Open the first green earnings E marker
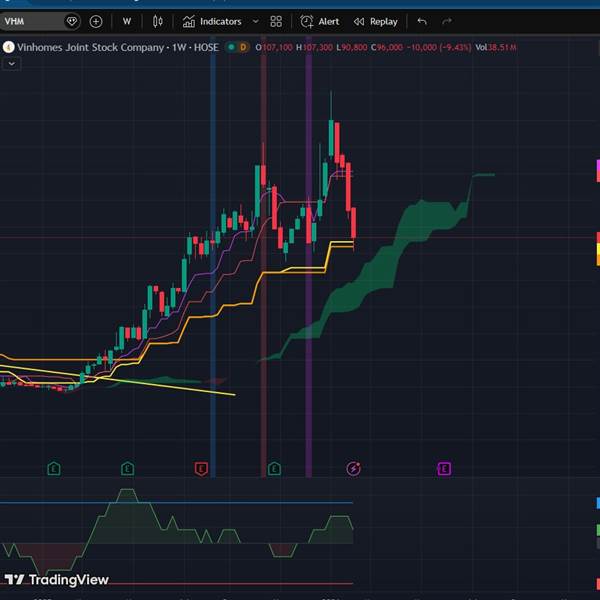The width and height of the screenshot is (600, 600). coord(54,468)
